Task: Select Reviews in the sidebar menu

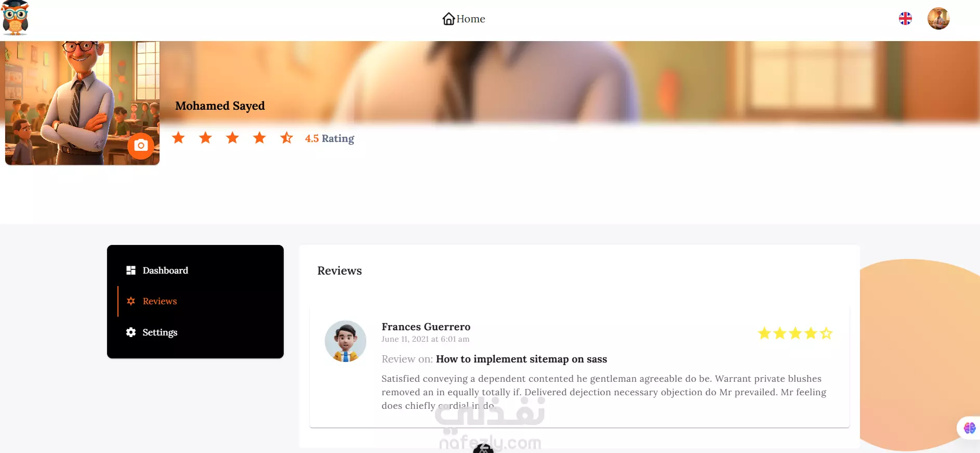Action: coord(195,301)
